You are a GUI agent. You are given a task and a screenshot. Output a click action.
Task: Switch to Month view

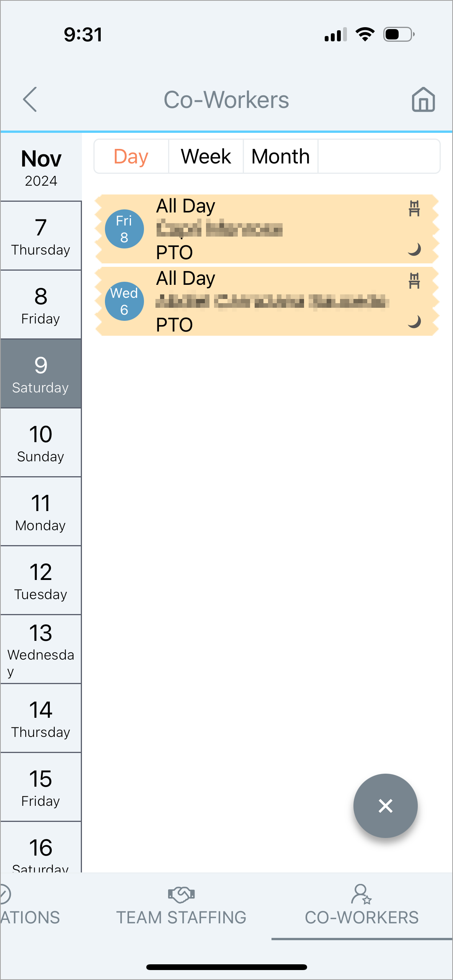click(281, 156)
